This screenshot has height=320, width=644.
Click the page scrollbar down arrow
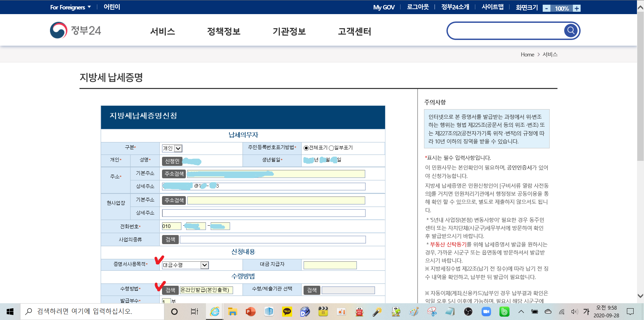point(640,296)
